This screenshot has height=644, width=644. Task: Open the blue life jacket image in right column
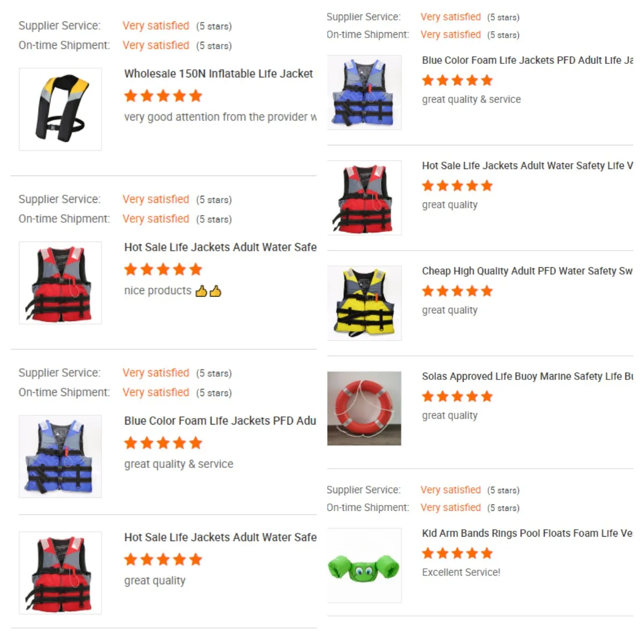tap(364, 92)
